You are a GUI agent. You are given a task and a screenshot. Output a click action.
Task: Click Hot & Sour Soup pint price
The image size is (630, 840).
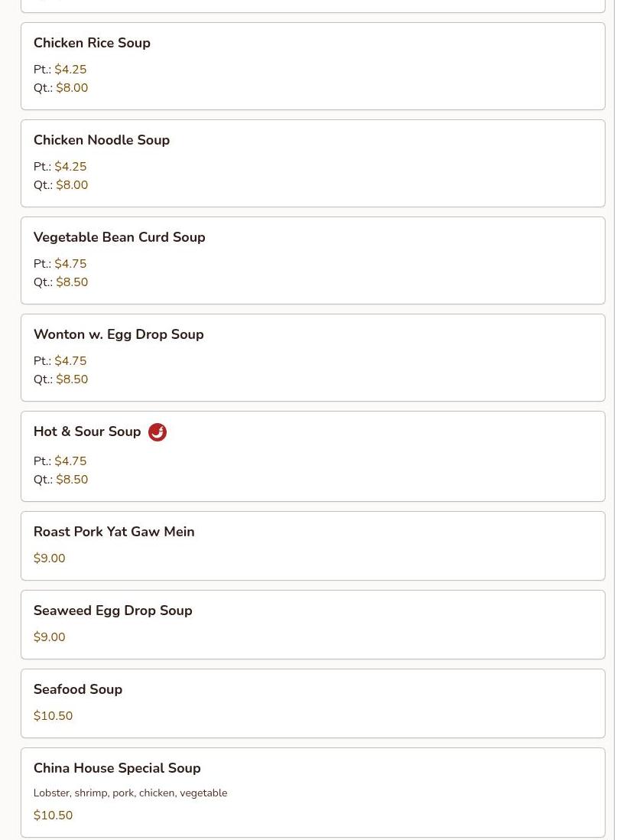click(70, 461)
